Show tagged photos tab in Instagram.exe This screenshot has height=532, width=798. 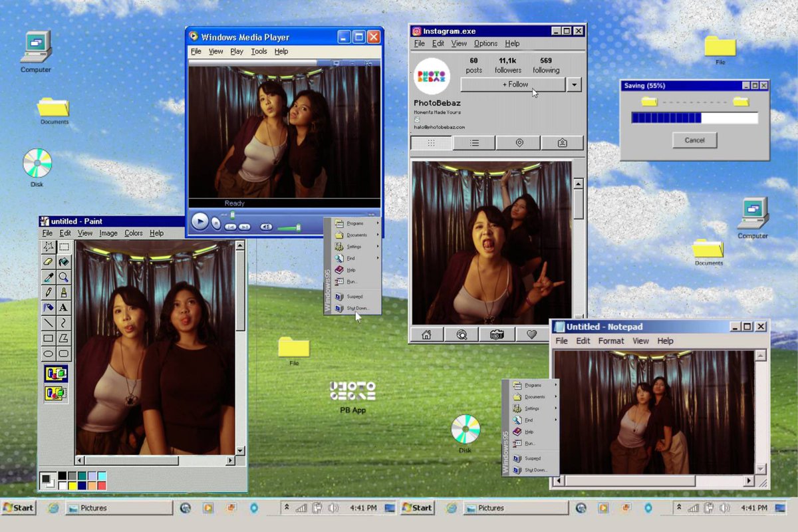click(x=562, y=143)
